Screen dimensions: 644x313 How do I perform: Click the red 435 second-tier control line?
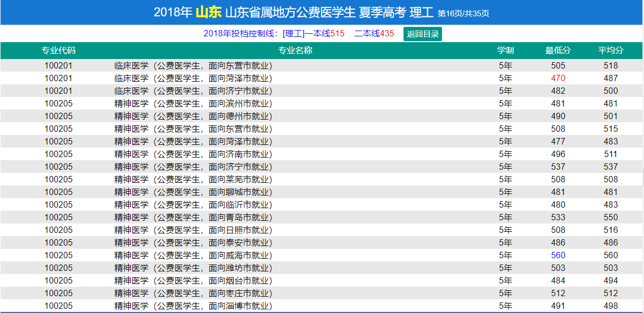pos(387,34)
